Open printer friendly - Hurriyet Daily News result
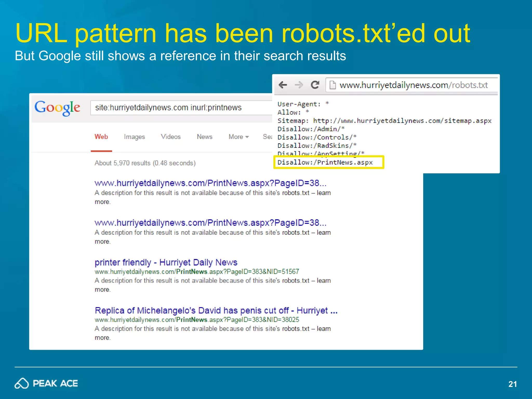Screen dimensions: 532x399 (x=166, y=262)
